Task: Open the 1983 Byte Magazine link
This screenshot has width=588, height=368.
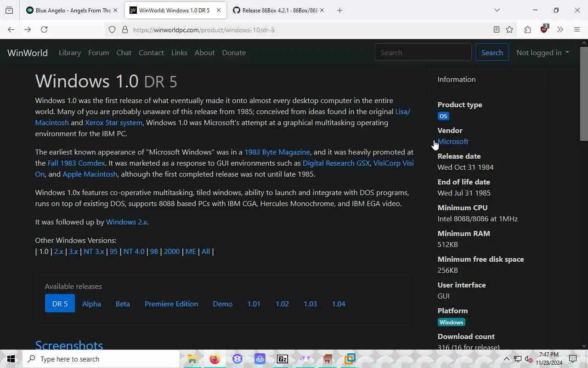Action: coord(277,152)
